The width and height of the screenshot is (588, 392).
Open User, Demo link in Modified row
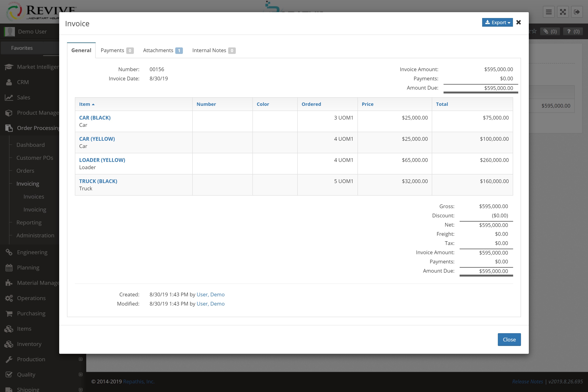click(211, 304)
